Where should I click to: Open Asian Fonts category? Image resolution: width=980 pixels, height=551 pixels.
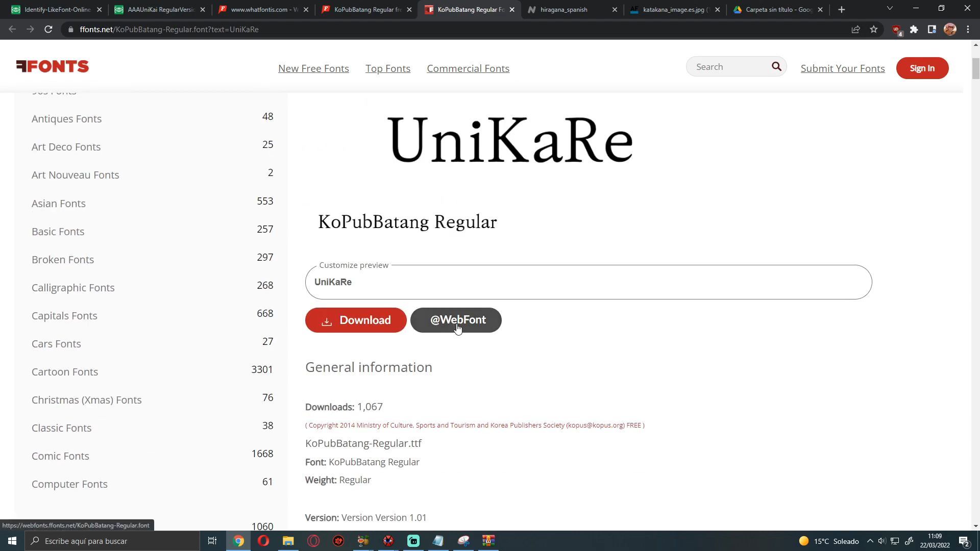pyautogui.click(x=58, y=204)
